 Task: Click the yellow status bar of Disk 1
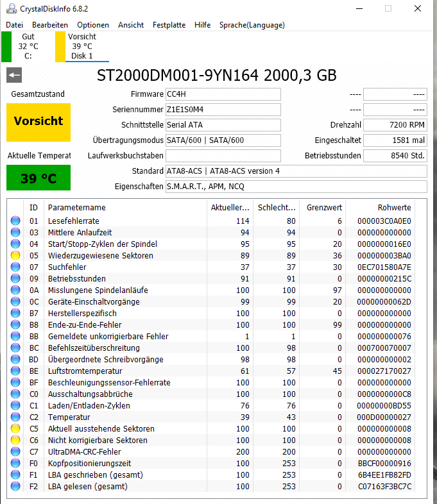pyautogui.click(x=60, y=47)
